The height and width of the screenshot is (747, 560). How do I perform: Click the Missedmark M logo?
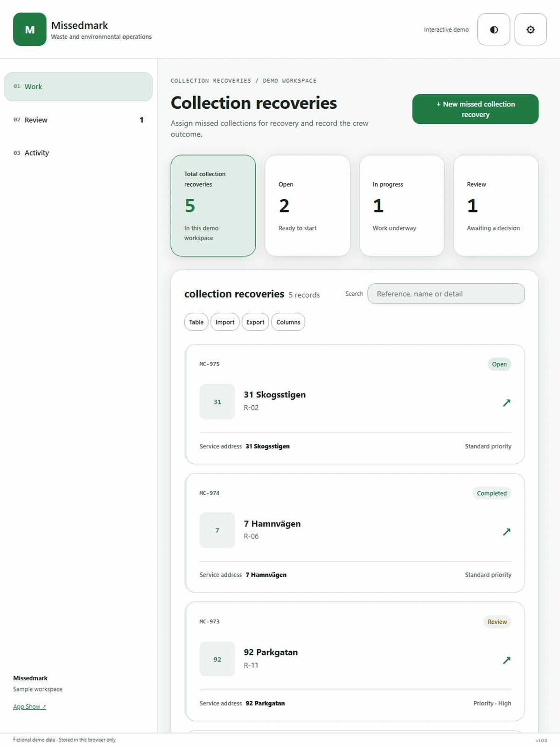point(30,29)
